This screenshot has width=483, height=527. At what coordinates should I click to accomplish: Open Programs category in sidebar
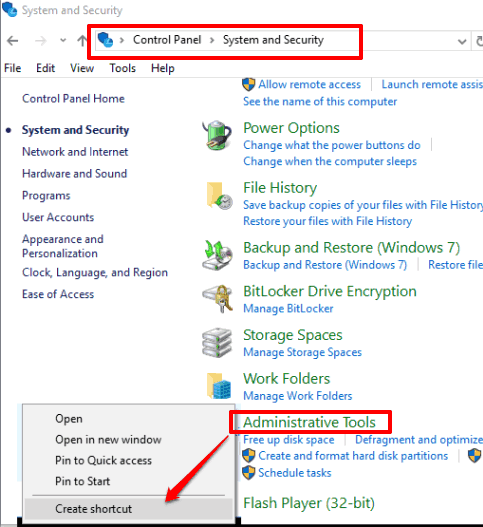tap(46, 196)
